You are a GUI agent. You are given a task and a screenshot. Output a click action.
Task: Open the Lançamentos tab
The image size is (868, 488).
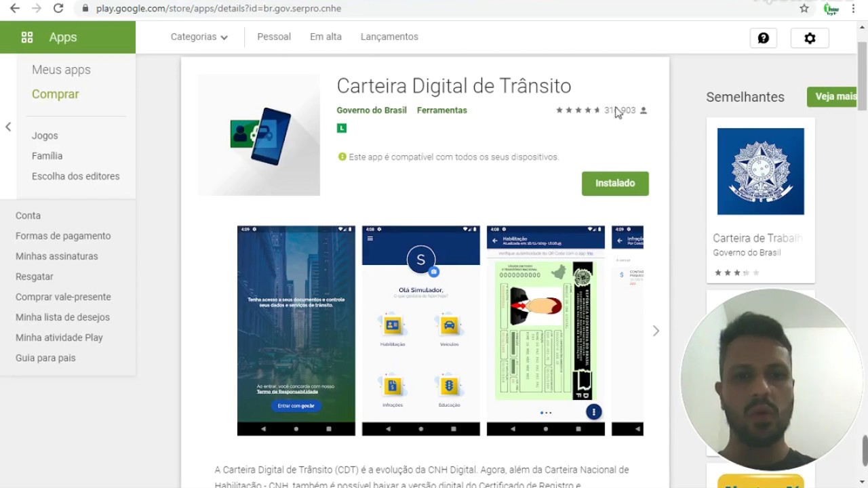point(389,37)
